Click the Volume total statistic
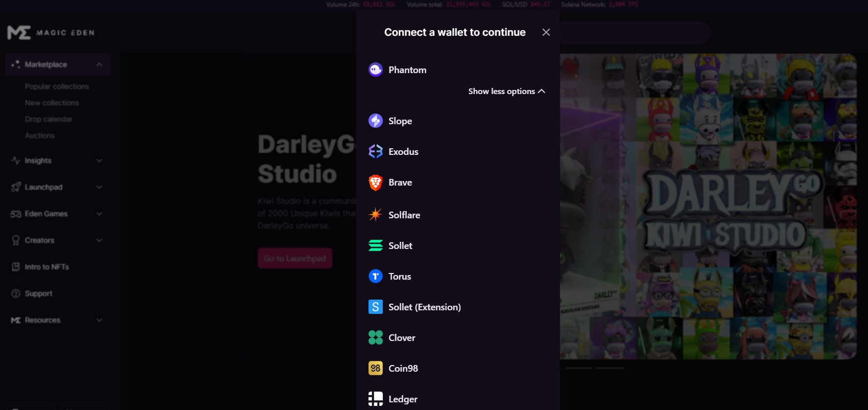Image resolution: width=868 pixels, height=410 pixels. [x=448, y=5]
